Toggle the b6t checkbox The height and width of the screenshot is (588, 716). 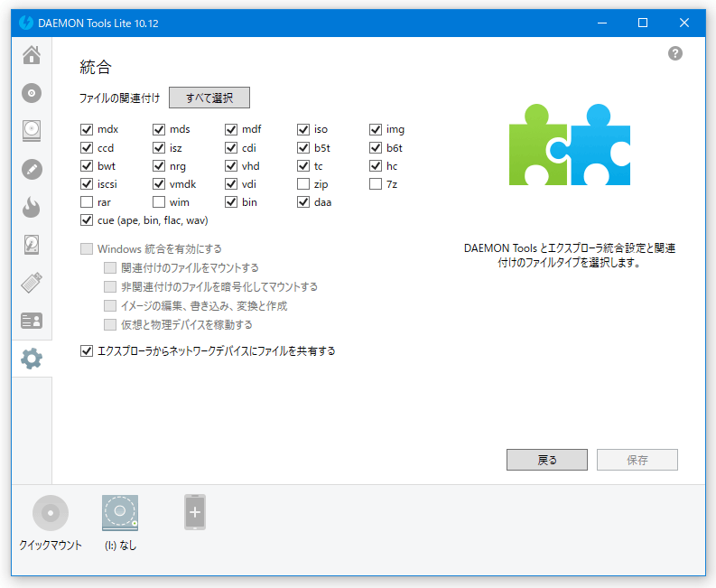coord(376,148)
